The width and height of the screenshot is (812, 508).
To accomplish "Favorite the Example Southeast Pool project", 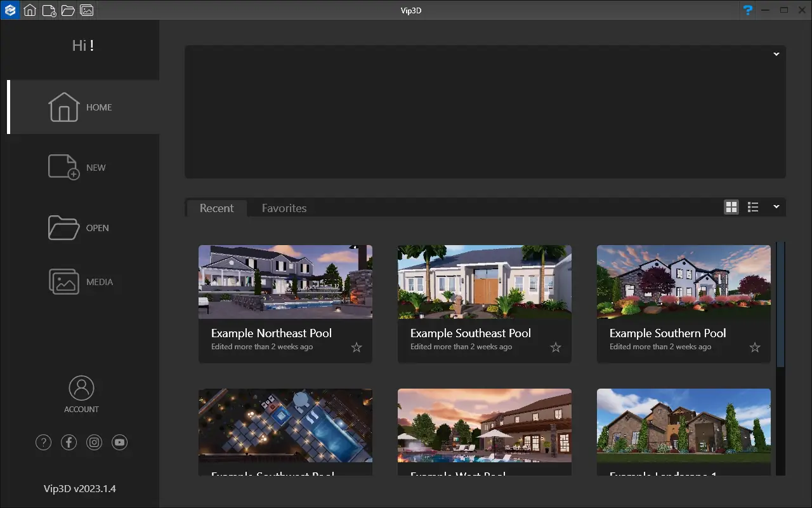I will [x=555, y=347].
